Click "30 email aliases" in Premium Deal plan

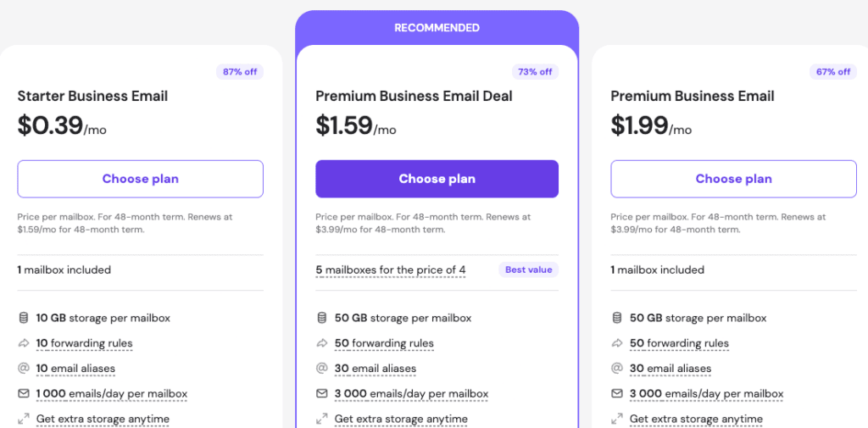[x=376, y=369]
